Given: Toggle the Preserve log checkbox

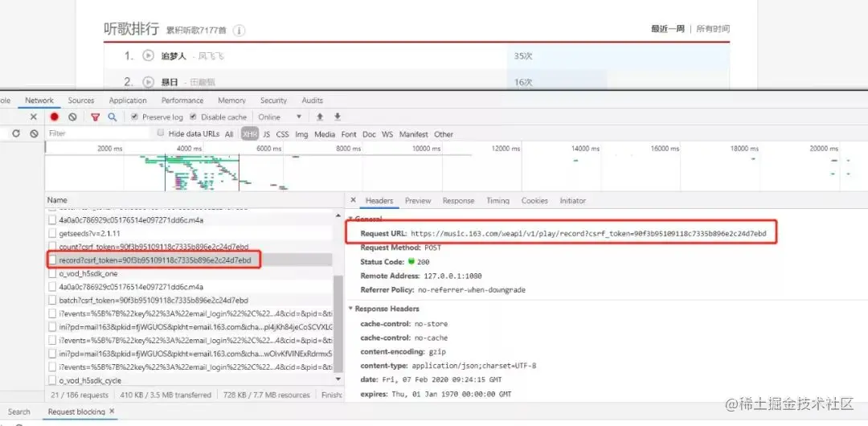Looking at the screenshot, I should coord(134,117).
